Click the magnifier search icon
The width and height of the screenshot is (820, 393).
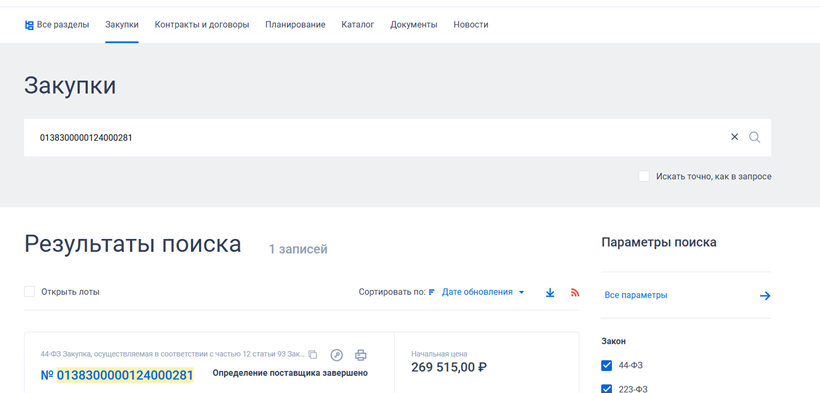pyautogui.click(x=754, y=137)
